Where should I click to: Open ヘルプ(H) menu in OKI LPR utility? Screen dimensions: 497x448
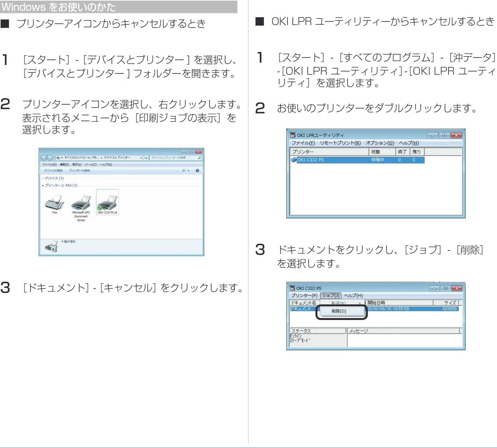point(409,143)
